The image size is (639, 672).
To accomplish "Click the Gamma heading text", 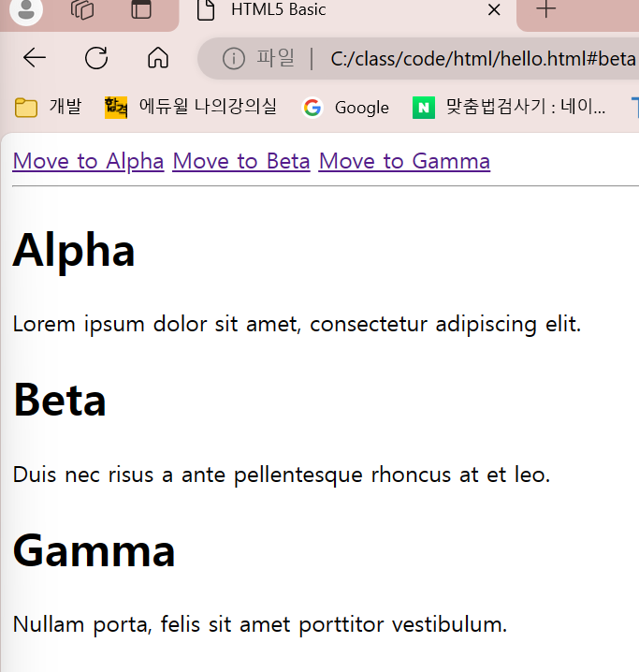I will (x=94, y=550).
